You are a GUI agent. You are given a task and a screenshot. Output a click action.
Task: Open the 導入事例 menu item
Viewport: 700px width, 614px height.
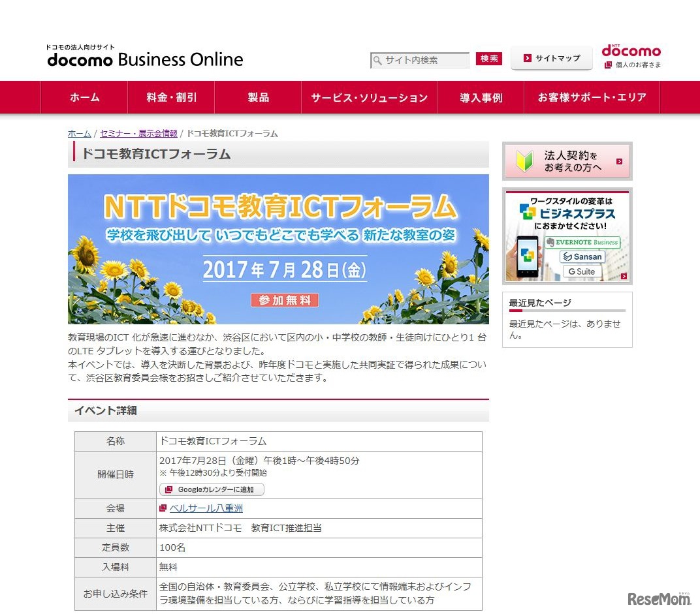coord(481,97)
